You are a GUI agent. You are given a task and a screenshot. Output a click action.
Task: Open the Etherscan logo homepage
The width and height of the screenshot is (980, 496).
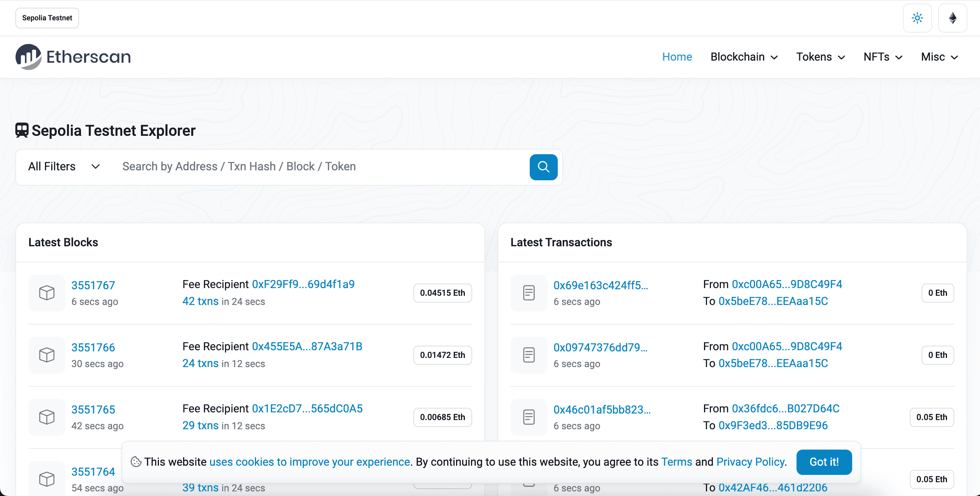click(x=73, y=56)
